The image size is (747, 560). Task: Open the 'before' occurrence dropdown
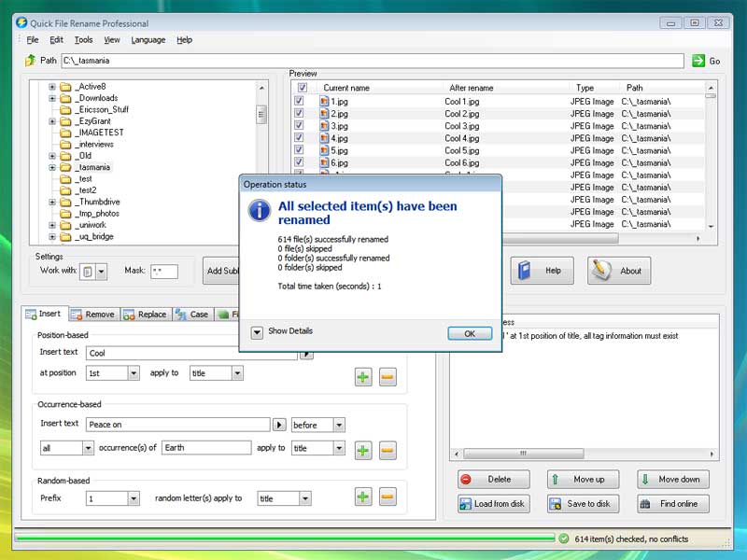click(337, 425)
